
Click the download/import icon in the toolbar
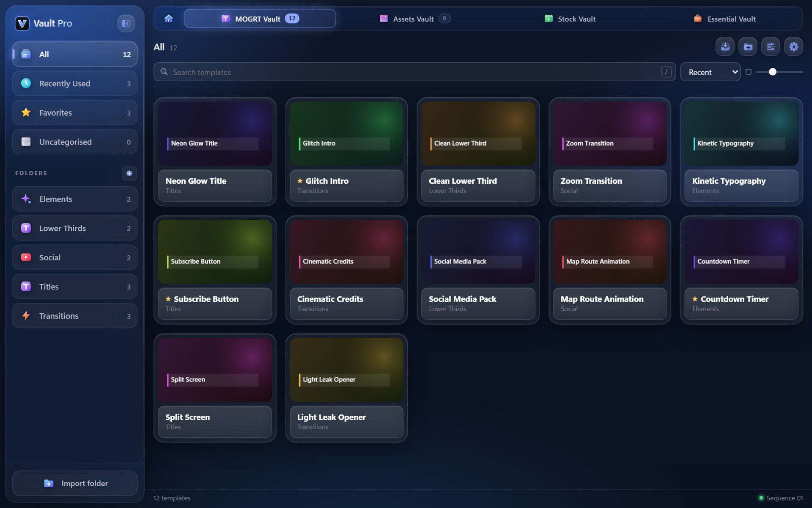click(725, 47)
